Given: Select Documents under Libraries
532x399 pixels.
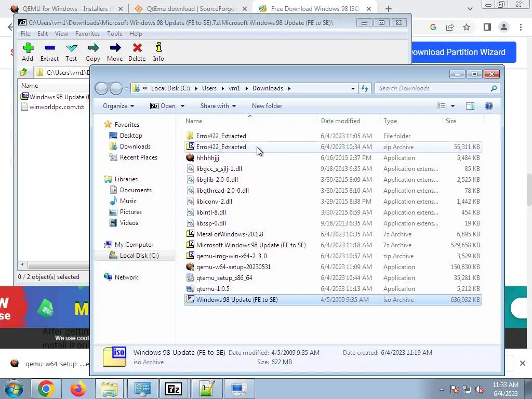Looking at the screenshot, I should tap(130, 190).
